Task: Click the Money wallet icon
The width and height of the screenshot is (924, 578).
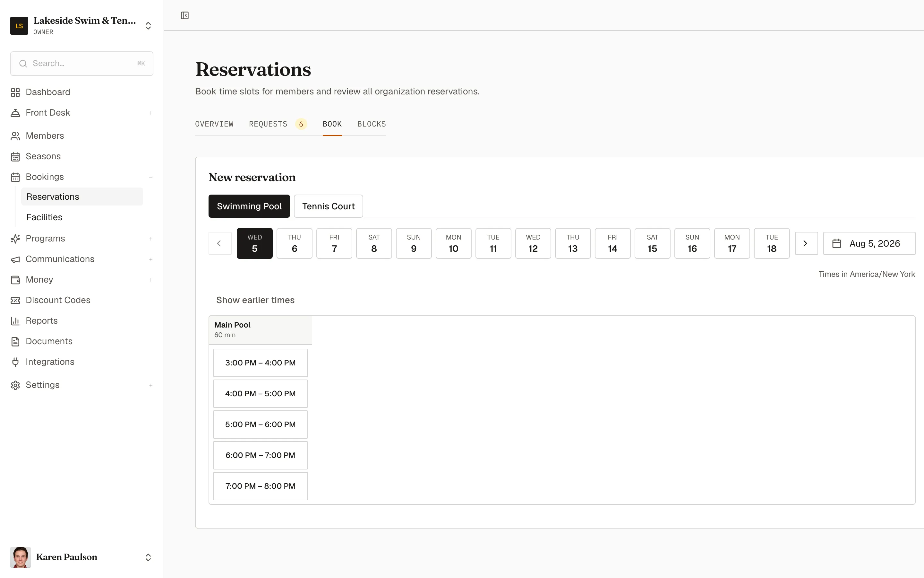Action: (x=15, y=280)
